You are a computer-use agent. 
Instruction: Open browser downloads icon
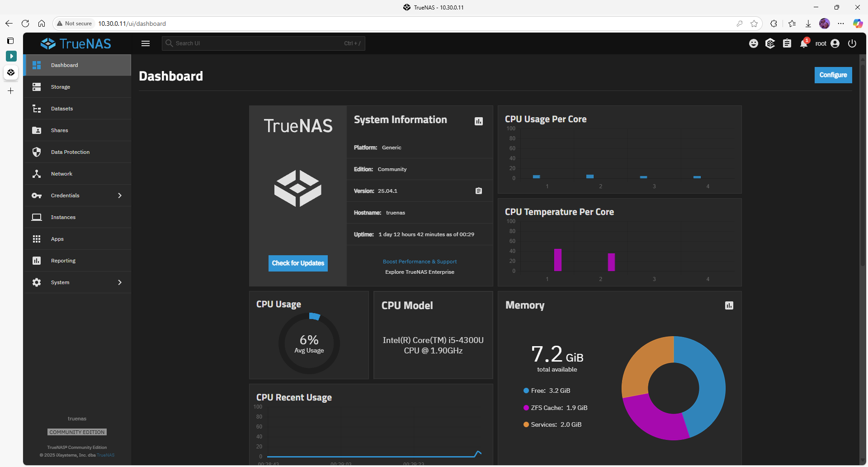tap(808, 24)
